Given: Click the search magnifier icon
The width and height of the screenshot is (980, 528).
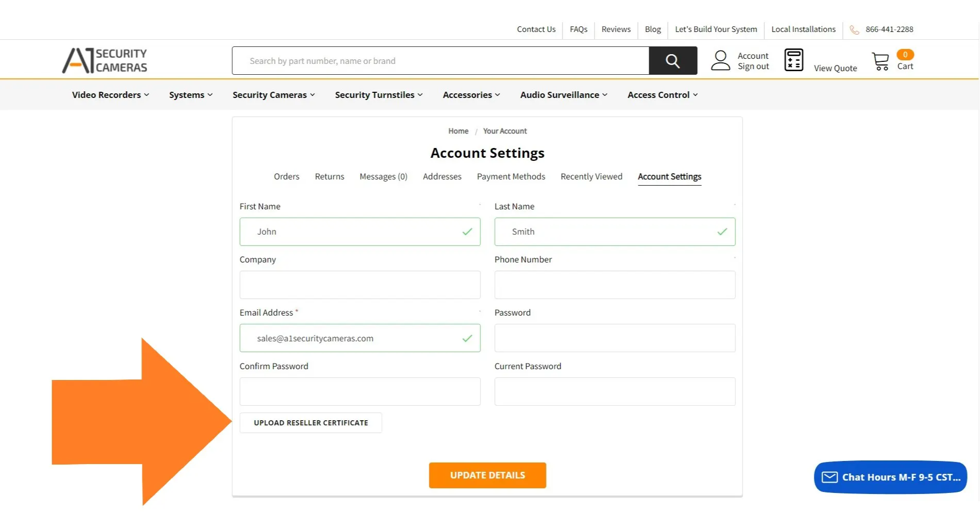Looking at the screenshot, I should point(672,60).
